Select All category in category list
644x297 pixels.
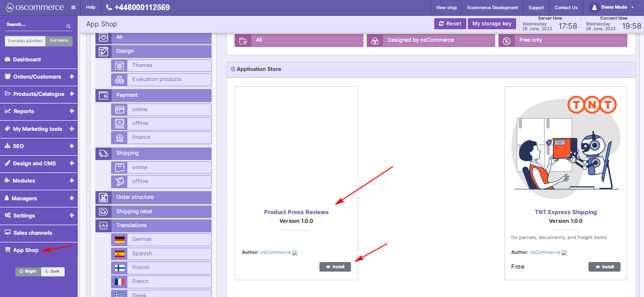click(153, 37)
